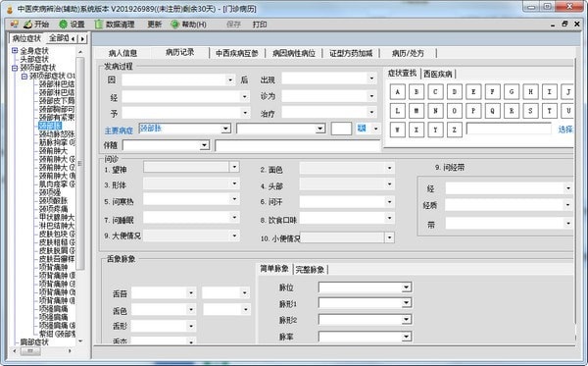
Task: Switch to the 病人信息 tab
Action: point(122,53)
